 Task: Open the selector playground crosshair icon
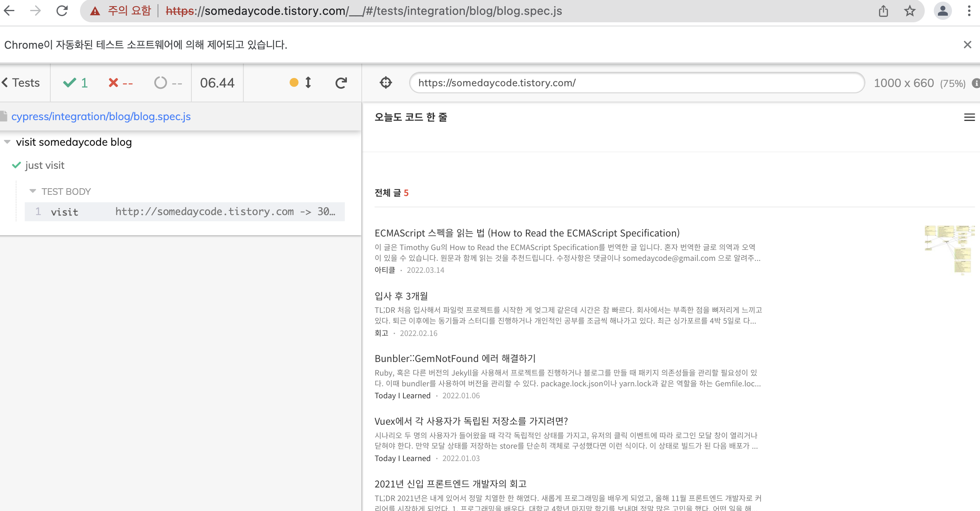pyautogui.click(x=386, y=83)
